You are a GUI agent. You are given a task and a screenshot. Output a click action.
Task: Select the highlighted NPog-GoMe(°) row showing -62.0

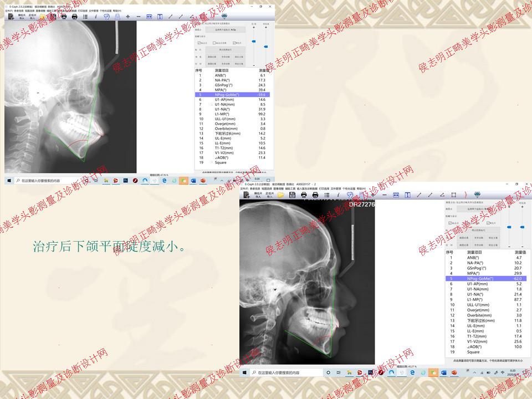click(486, 279)
